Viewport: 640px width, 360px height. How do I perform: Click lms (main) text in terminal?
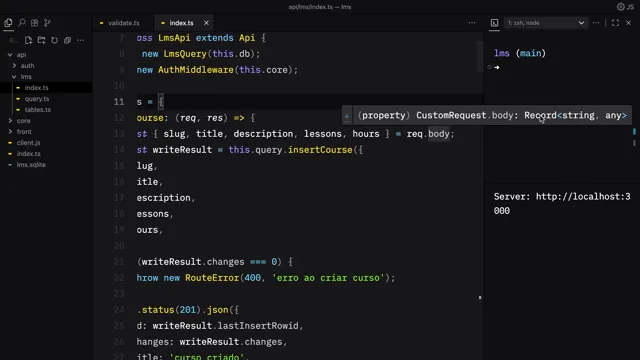click(x=520, y=53)
